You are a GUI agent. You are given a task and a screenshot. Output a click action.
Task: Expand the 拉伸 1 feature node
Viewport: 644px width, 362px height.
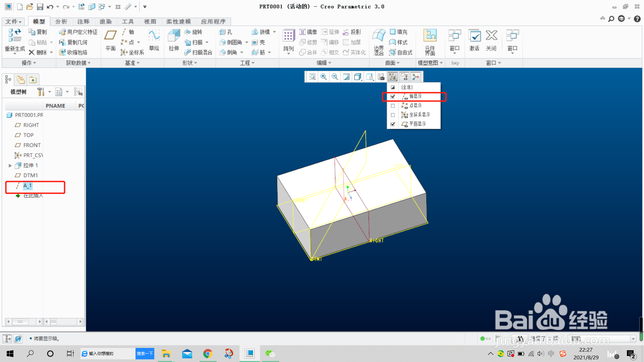[x=10, y=166]
